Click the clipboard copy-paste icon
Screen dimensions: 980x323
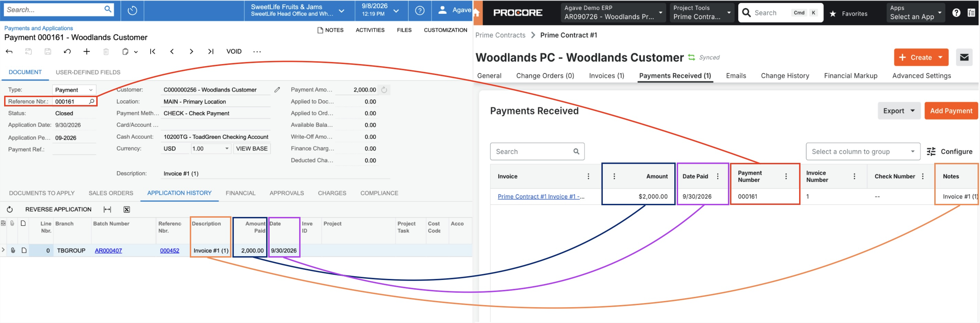coord(125,51)
